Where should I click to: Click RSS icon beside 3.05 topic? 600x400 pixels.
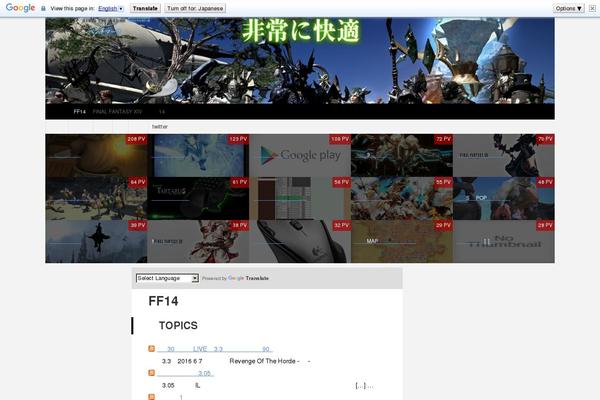(152, 373)
